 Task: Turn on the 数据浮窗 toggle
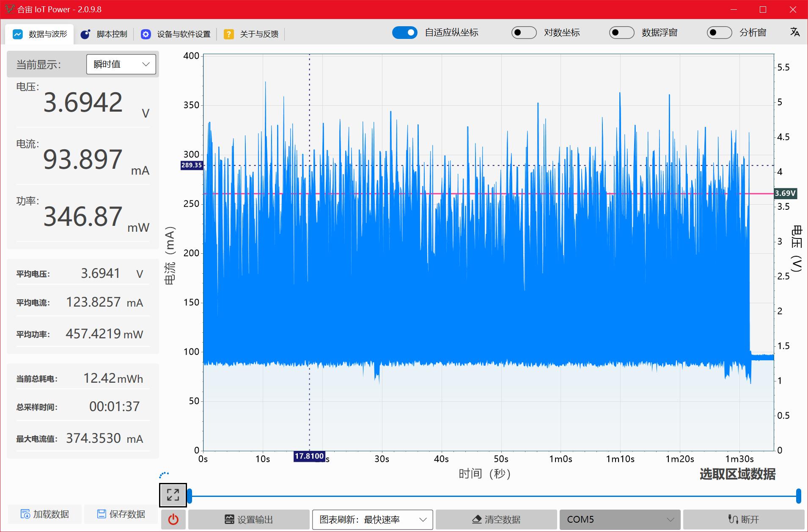pos(621,33)
